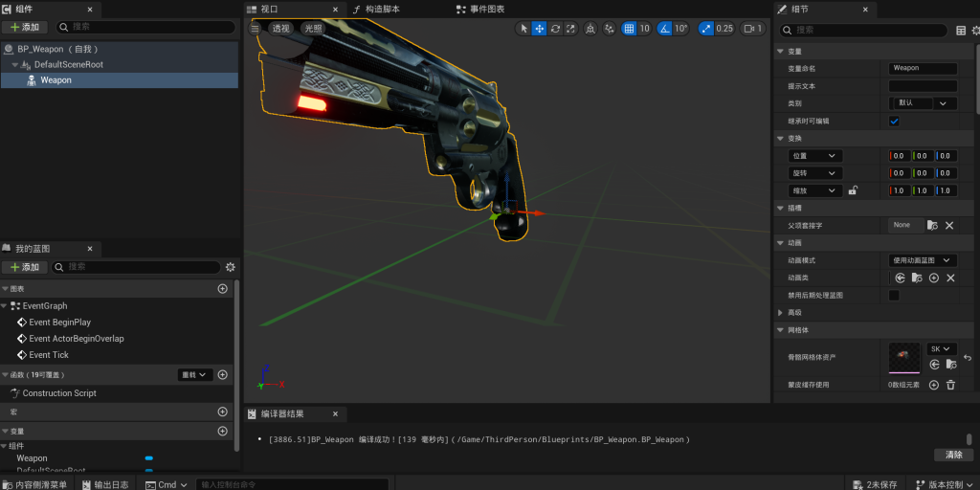Activate the select mode arrow tool
980x490 pixels.
click(523, 28)
